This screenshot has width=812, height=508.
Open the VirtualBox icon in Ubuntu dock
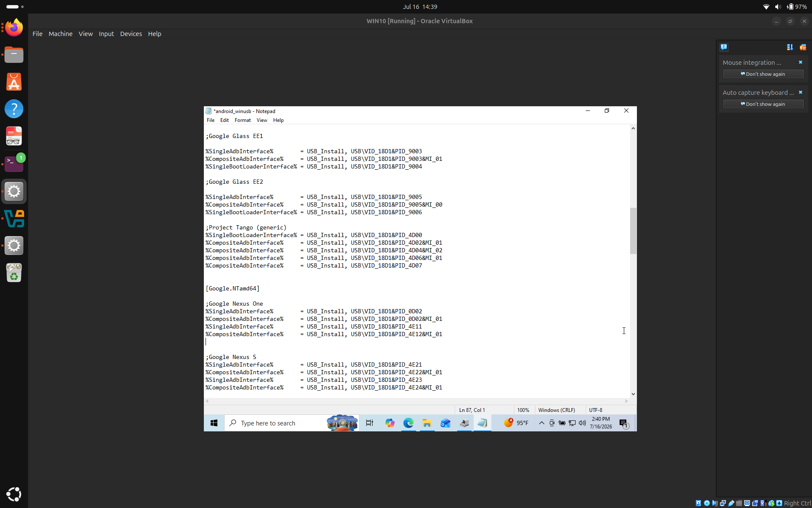[x=14, y=218]
